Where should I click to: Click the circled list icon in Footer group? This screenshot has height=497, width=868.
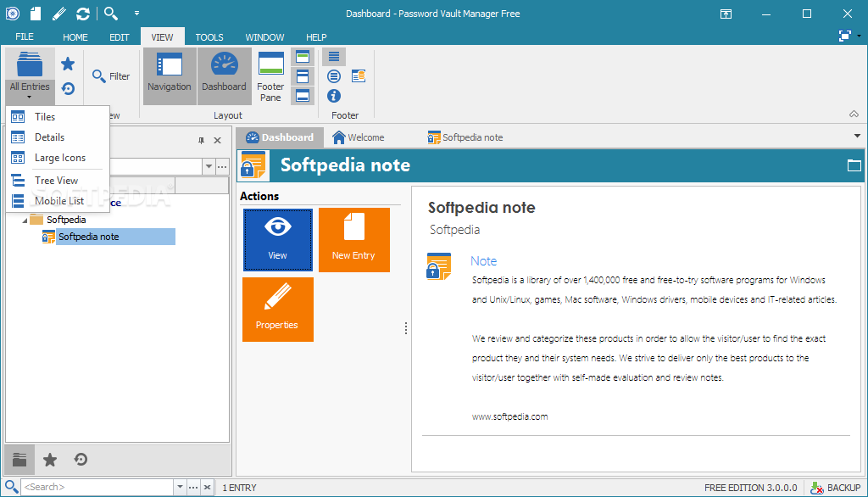click(x=334, y=76)
